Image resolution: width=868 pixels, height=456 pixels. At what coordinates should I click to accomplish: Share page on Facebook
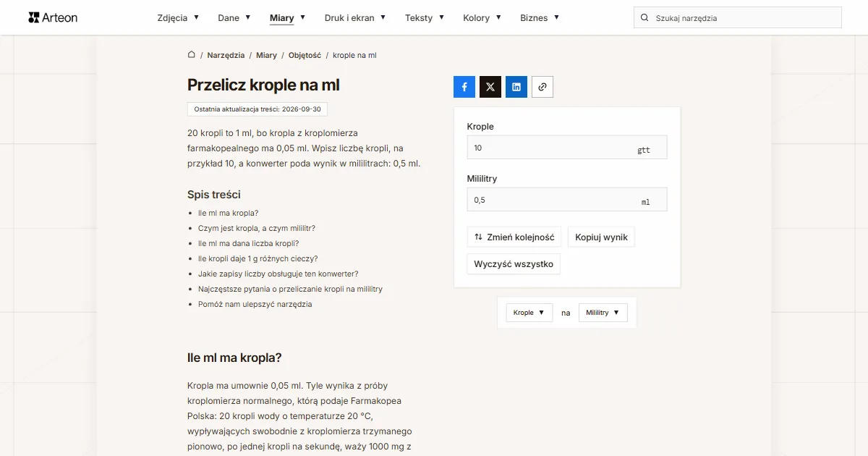464,87
